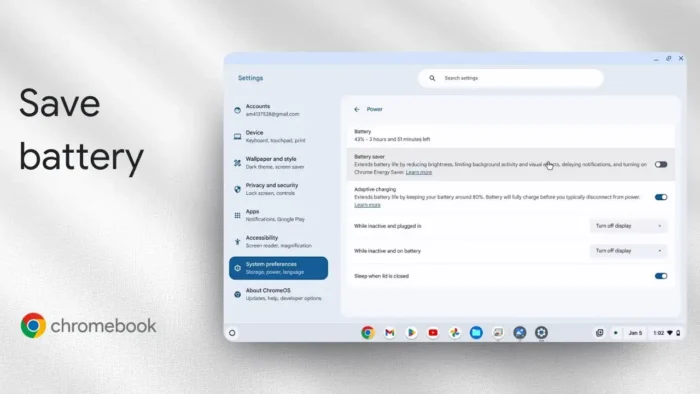Open the Files app from the shelf
Image resolution: width=700 pixels, height=394 pixels.
(x=476, y=332)
